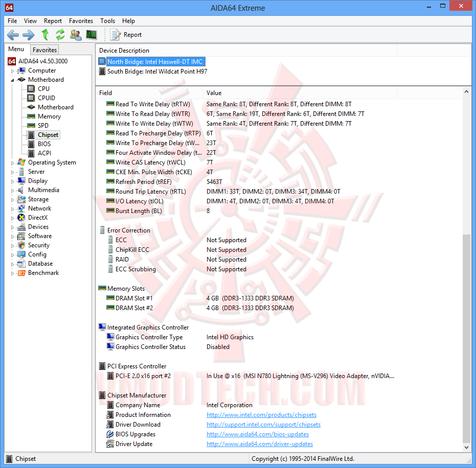Select the ACPI chip icon
Image resolution: width=476 pixels, height=468 pixels.
pos(31,153)
